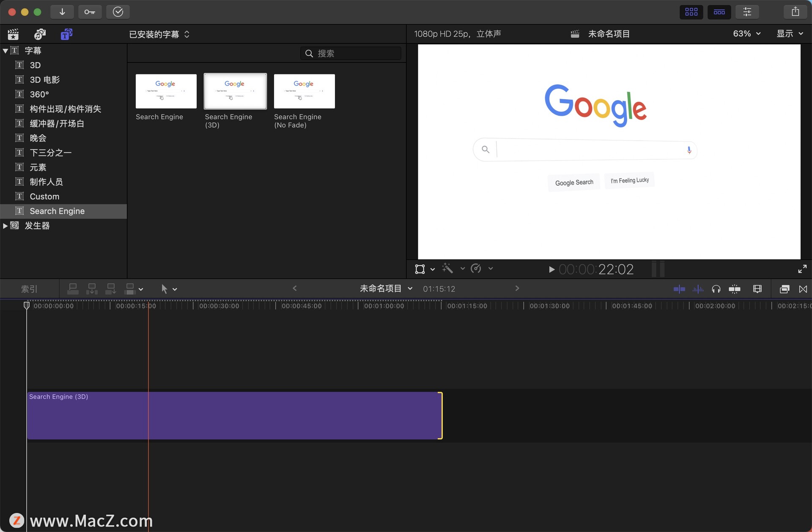Open background tasks checkmark button
This screenshot has width=812, height=532.
point(118,12)
